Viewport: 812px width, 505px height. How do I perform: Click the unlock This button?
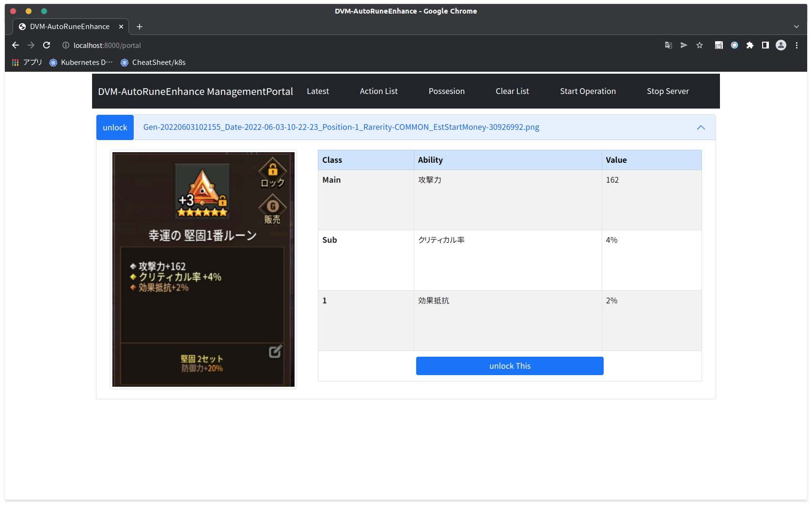509,366
